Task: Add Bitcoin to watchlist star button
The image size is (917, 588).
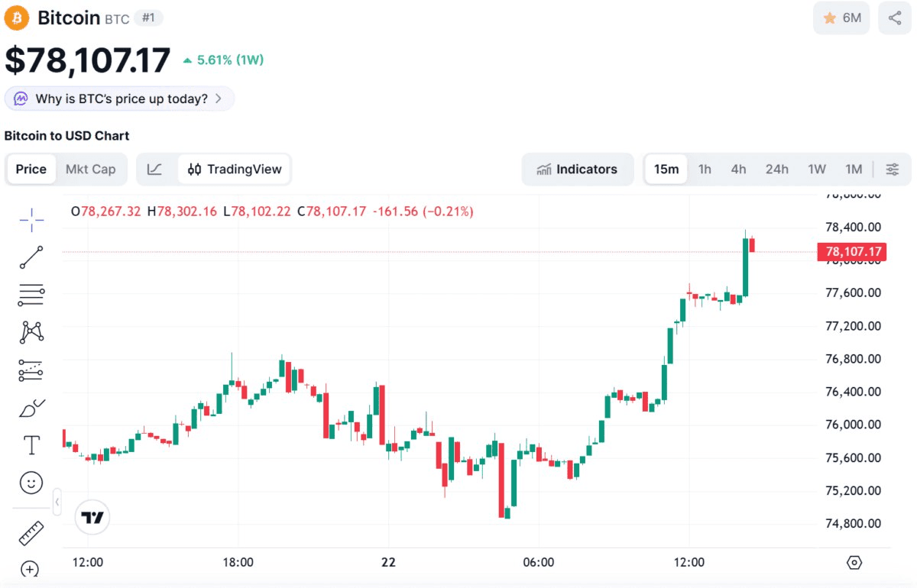Action: point(841,18)
